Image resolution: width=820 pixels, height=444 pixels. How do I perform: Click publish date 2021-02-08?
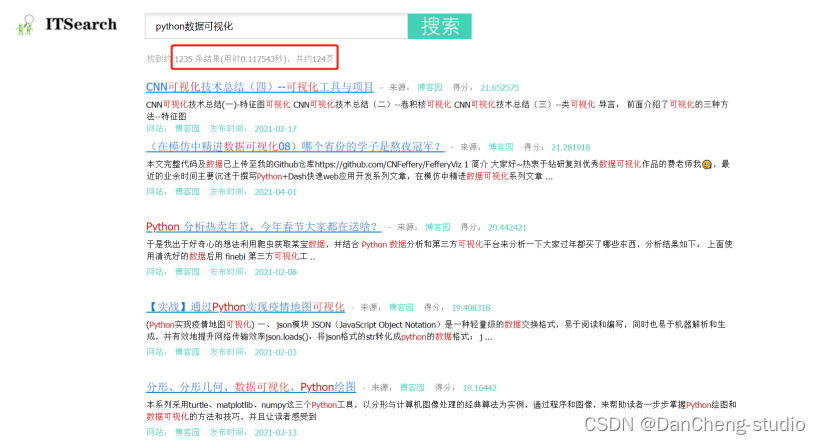pyautogui.click(x=276, y=272)
